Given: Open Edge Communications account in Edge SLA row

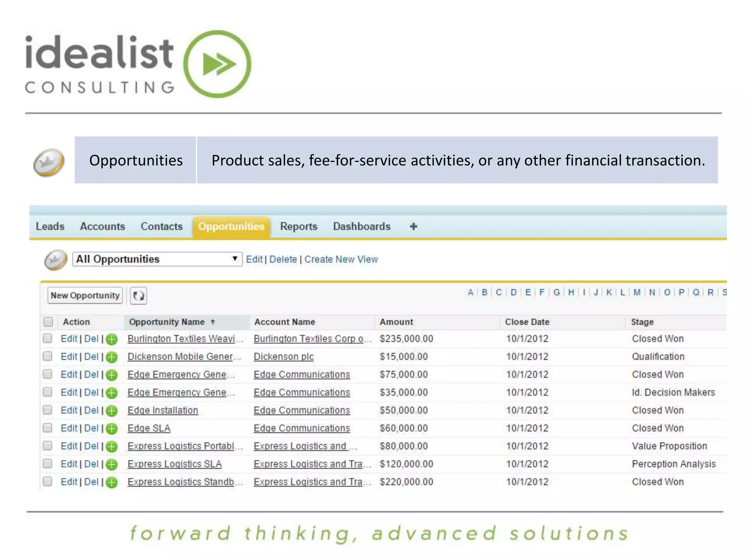Looking at the screenshot, I should 302,428.
